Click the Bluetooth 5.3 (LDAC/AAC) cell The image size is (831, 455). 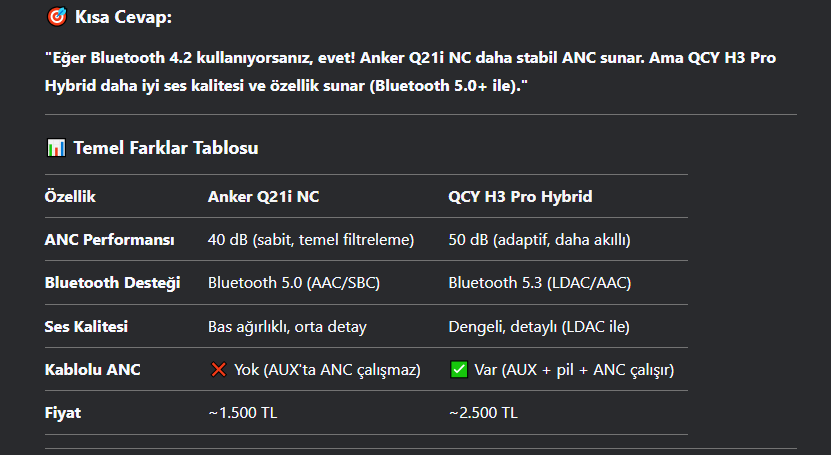(x=539, y=283)
